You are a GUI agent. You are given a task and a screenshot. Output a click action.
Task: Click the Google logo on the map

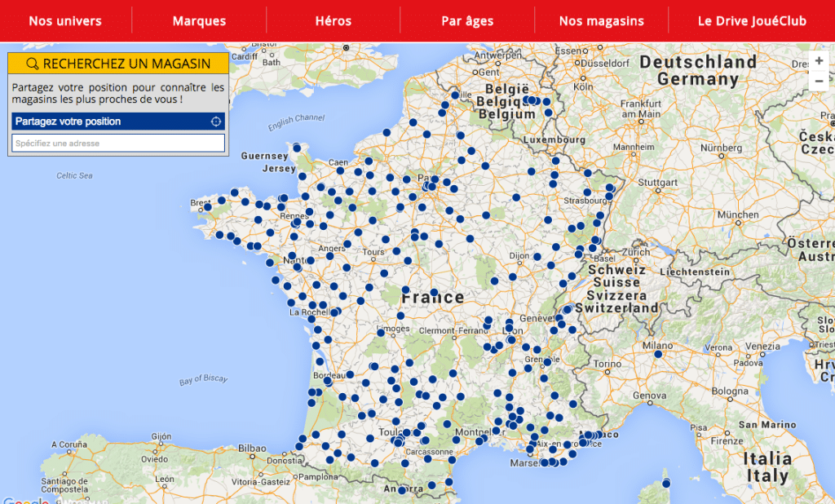pyautogui.click(x=25, y=501)
